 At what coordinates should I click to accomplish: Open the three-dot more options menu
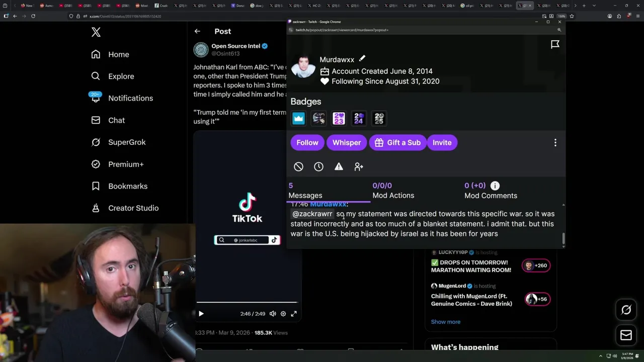(x=555, y=143)
